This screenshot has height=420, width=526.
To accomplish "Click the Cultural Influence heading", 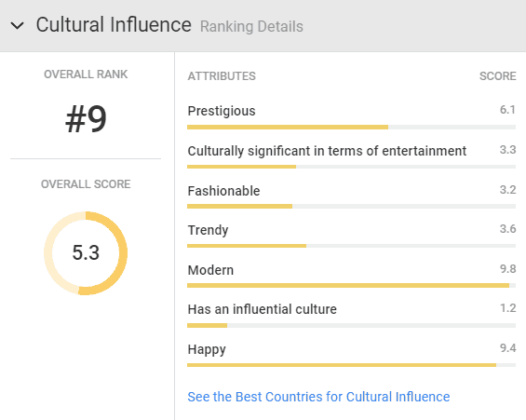I will click(114, 25).
